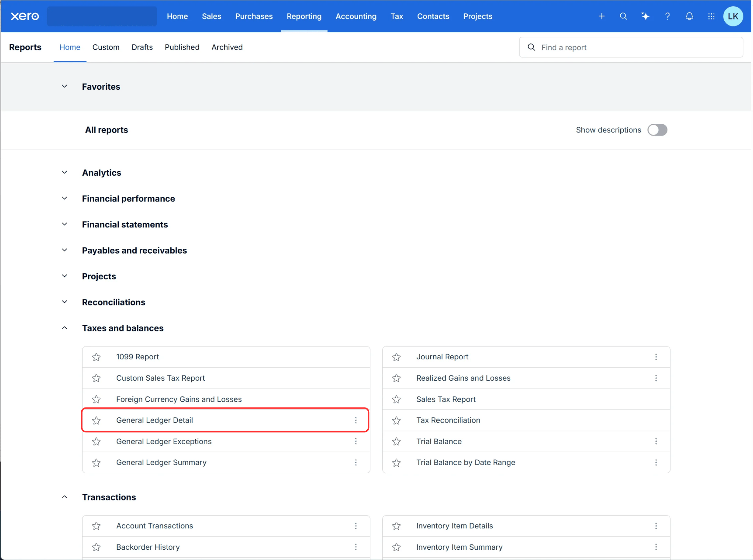
Task: Open the notifications bell icon
Action: point(689,16)
